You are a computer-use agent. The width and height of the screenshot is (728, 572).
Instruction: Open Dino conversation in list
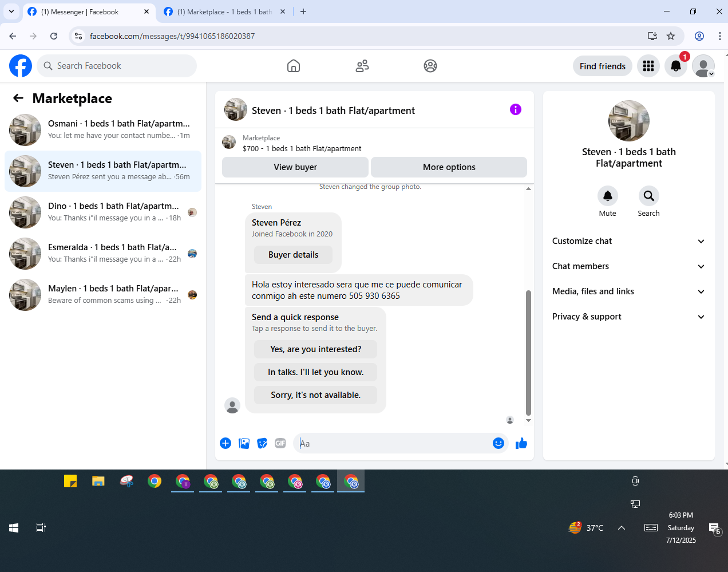point(103,212)
